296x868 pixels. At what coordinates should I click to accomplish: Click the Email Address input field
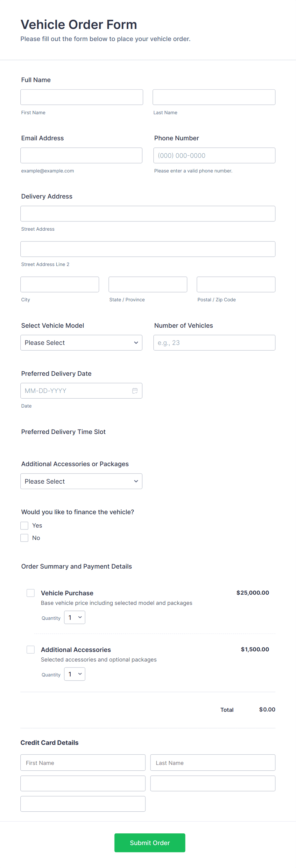point(81,155)
